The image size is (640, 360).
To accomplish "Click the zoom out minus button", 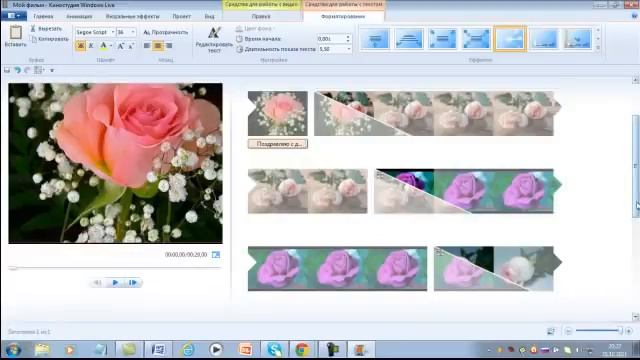I will (568, 331).
